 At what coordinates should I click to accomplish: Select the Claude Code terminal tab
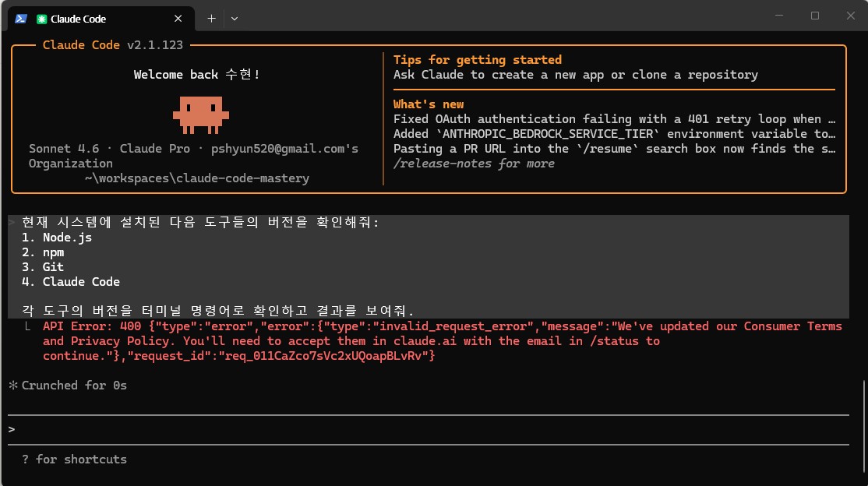pos(101,19)
